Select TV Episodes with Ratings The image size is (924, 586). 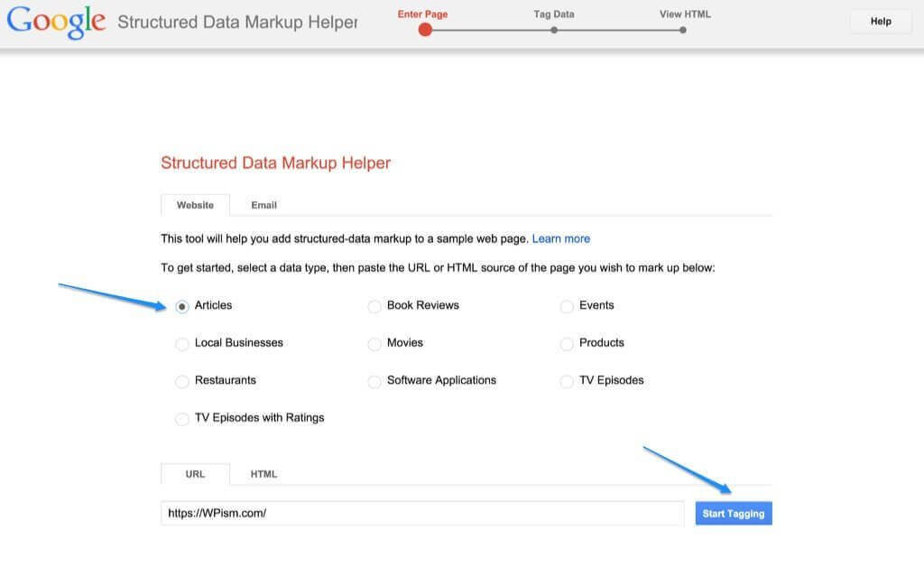click(x=182, y=419)
